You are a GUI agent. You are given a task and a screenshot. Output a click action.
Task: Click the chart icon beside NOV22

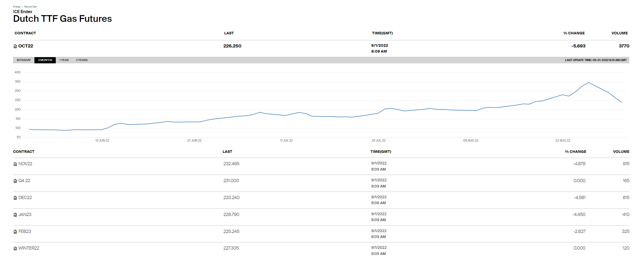pos(15,164)
